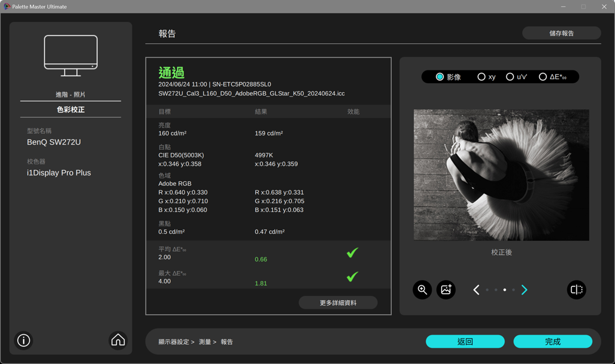Toggle split before/after comparison view icon

click(x=576, y=290)
